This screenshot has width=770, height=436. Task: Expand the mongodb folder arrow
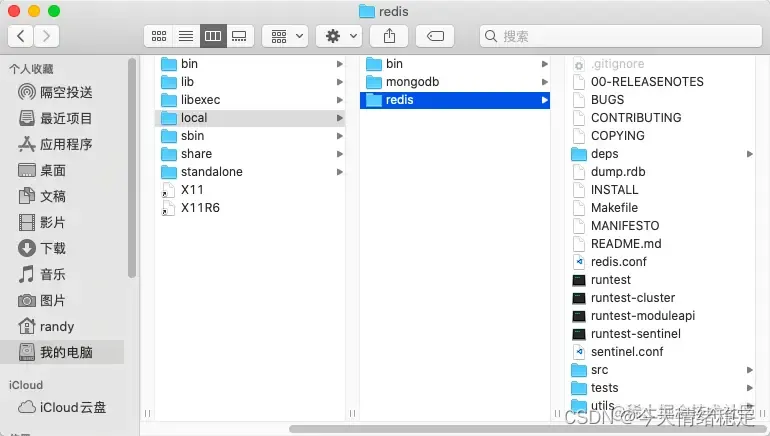[x=545, y=82]
